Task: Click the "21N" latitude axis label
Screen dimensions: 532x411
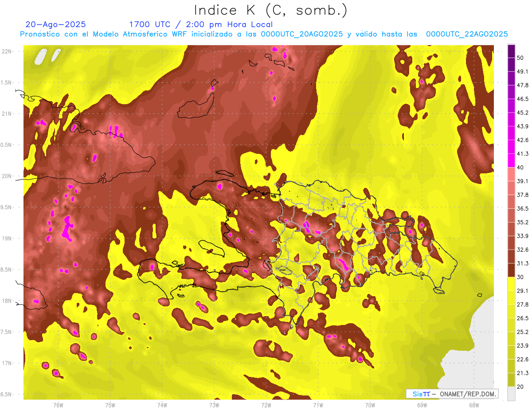Action: click(x=7, y=114)
